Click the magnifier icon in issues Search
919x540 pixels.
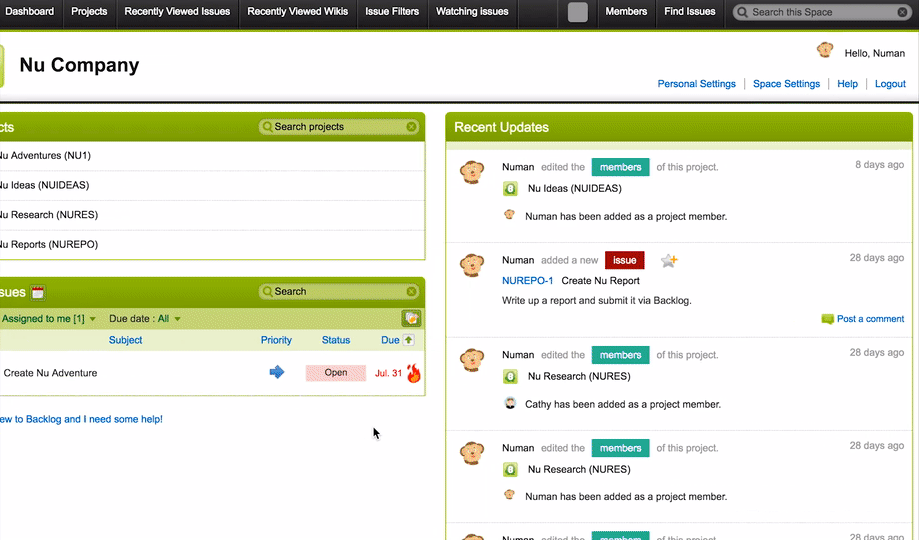pyautogui.click(x=267, y=291)
